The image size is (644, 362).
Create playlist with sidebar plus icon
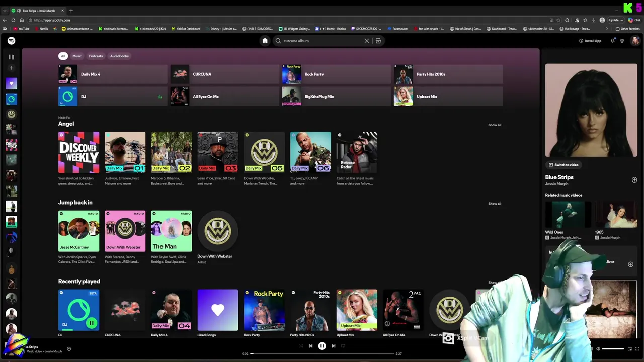[11, 68]
